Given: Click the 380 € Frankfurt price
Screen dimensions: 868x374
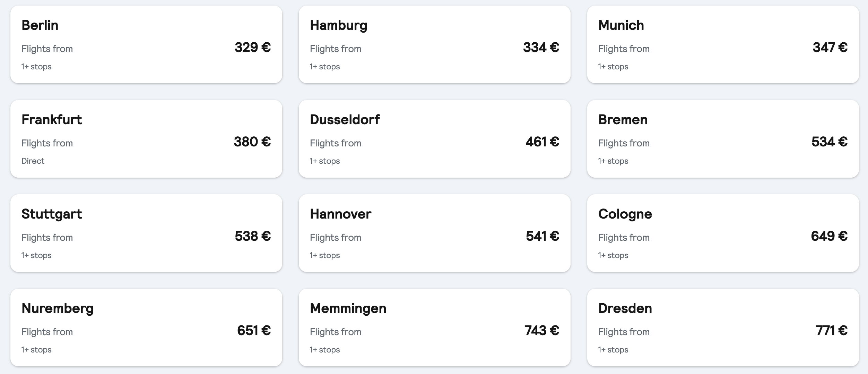Looking at the screenshot, I should pos(252,142).
